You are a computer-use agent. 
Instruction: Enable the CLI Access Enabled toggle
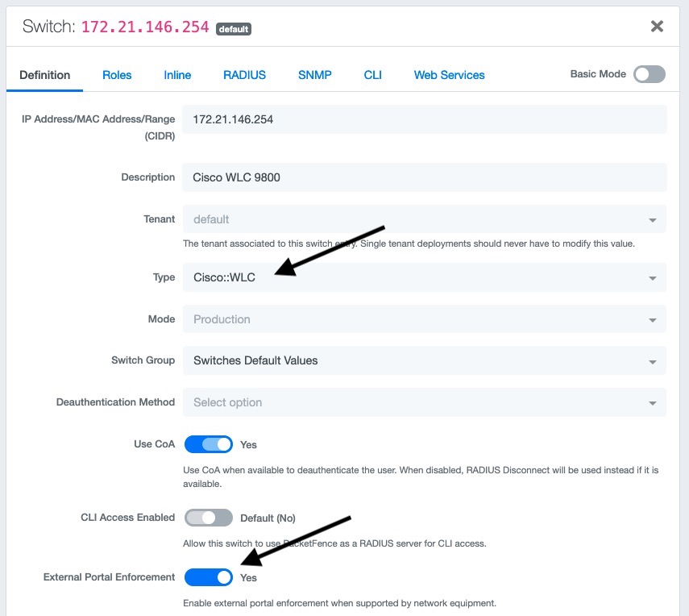pyautogui.click(x=209, y=518)
